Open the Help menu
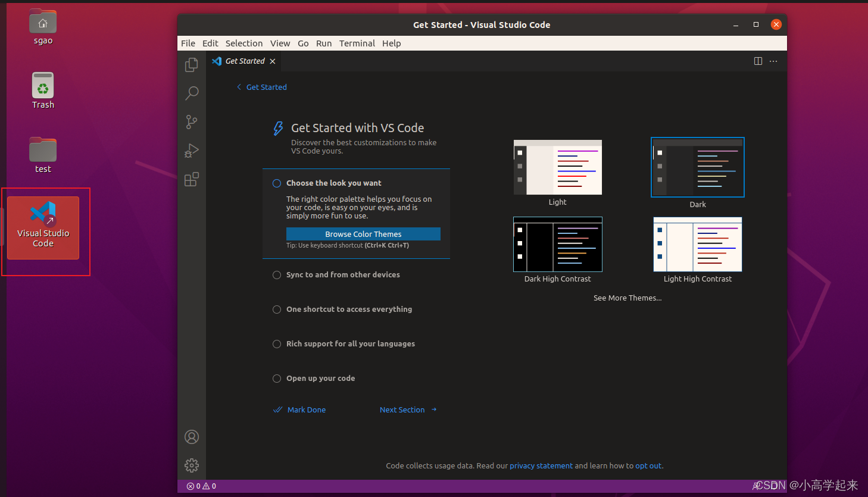Viewport: 868px width, 497px height. [391, 43]
